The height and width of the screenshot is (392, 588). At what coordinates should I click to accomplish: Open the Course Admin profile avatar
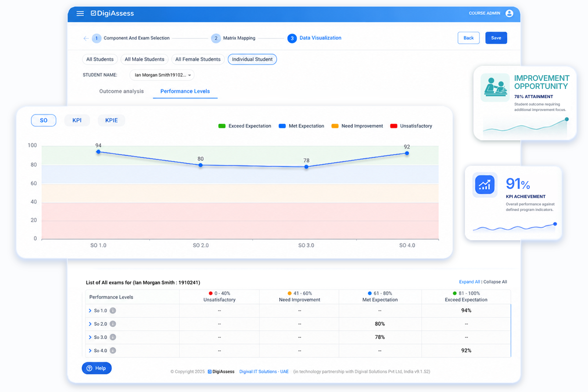tap(509, 14)
